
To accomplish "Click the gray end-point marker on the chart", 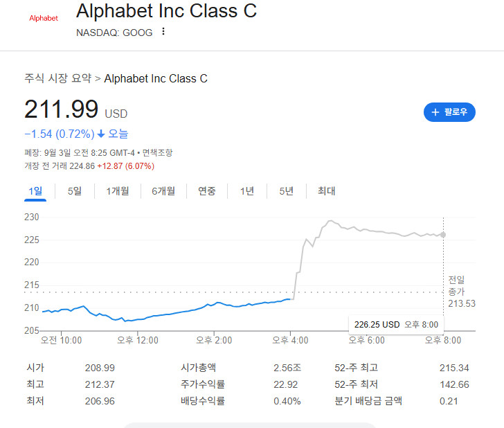I will coord(443,235).
